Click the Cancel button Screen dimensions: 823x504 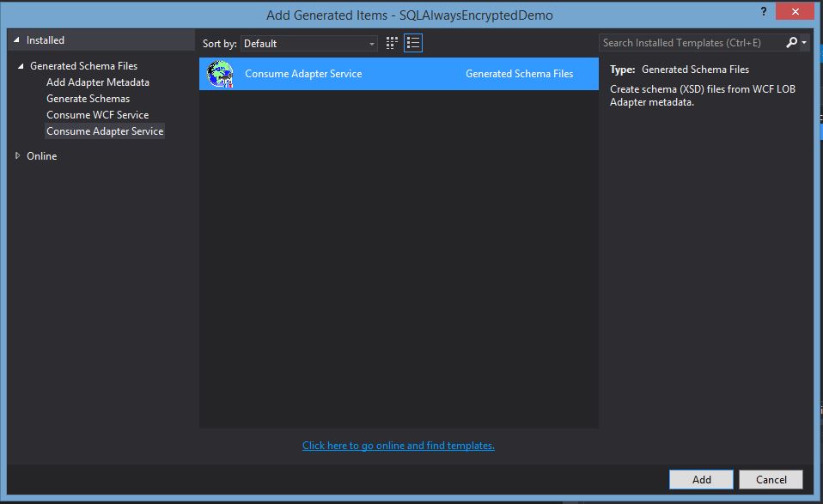coord(771,479)
